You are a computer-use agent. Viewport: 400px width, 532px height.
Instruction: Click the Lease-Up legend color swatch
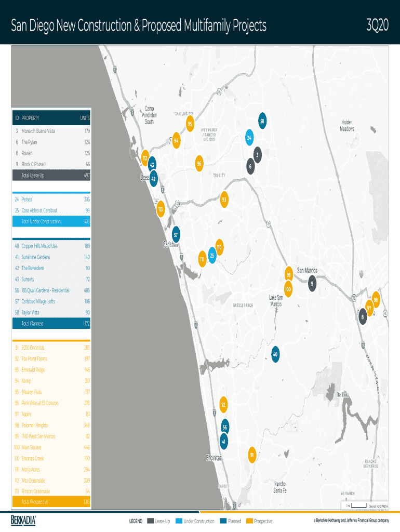click(x=151, y=521)
